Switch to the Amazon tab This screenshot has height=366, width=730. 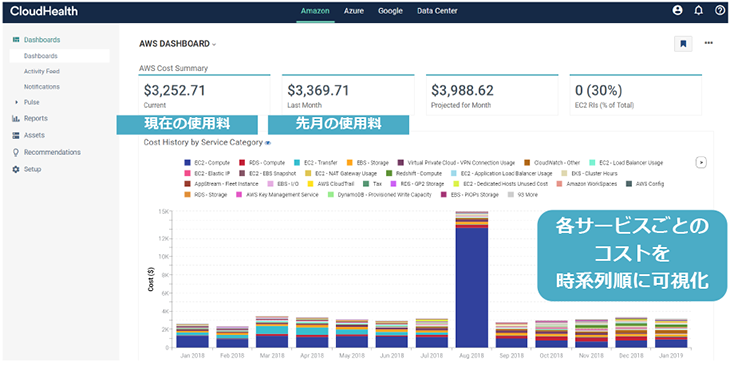315,11
